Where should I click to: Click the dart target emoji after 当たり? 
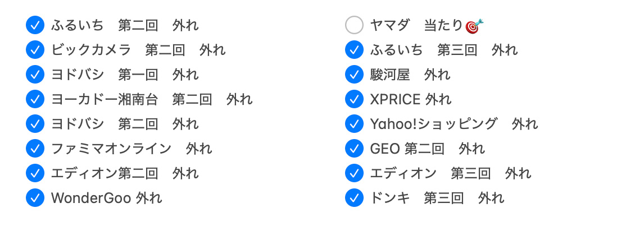tap(475, 25)
